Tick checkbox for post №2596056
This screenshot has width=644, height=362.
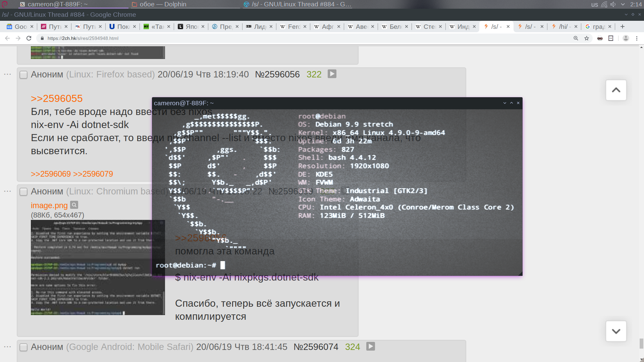coord(23,75)
